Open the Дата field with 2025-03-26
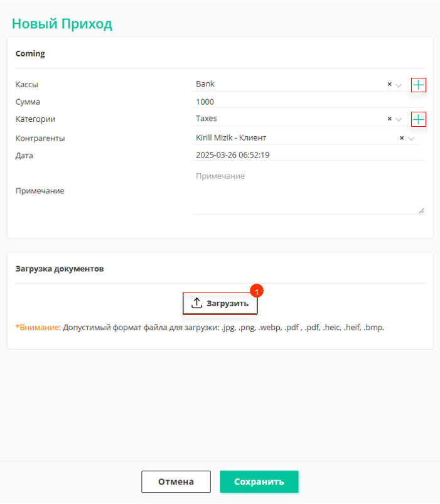This screenshot has height=504, width=440. click(x=308, y=155)
